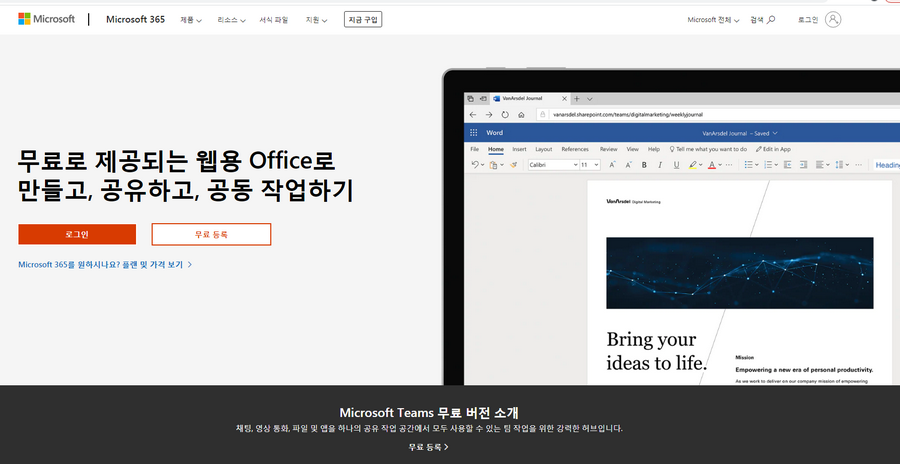Toggle Bold formatting in Word
Screen dimensions: 900x464
click(645, 165)
